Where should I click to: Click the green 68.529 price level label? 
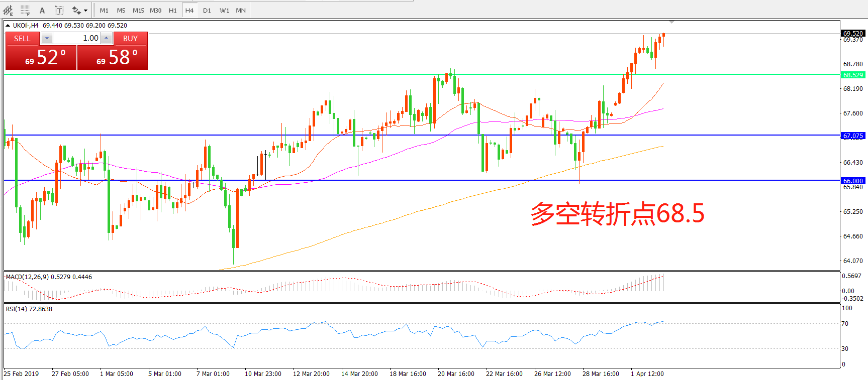853,75
